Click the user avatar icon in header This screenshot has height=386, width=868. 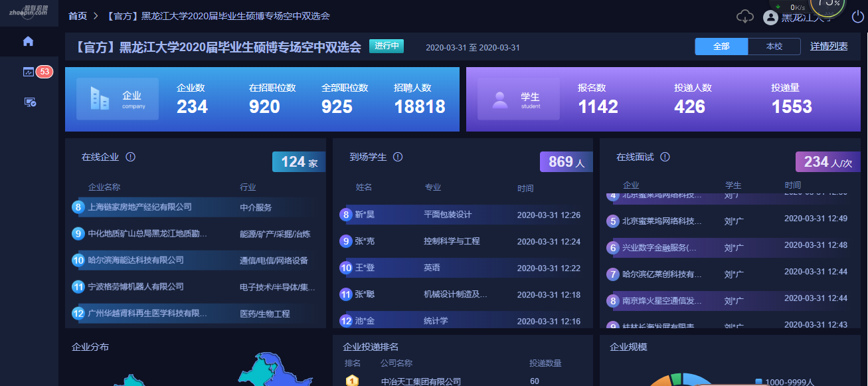click(x=770, y=17)
